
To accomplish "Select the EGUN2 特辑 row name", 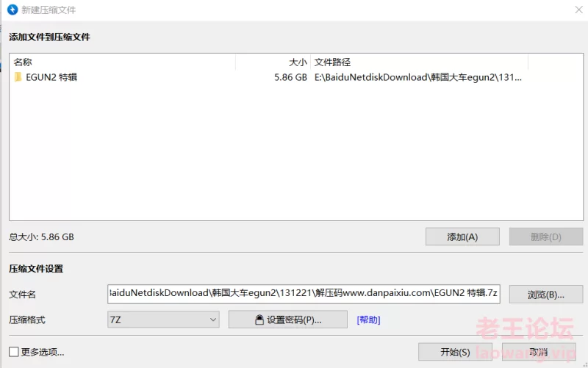I will tap(51, 77).
